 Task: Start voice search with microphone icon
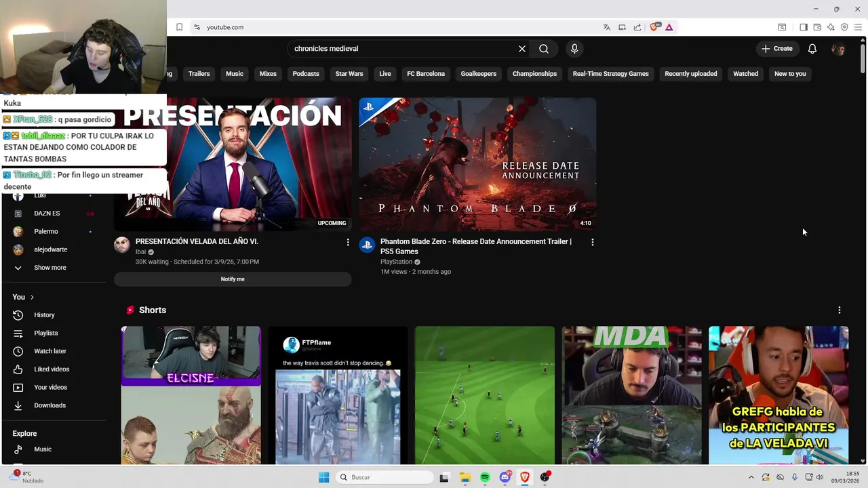574,49
